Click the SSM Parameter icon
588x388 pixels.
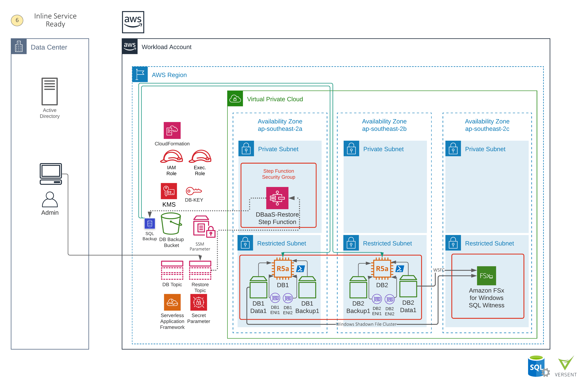pyautogui.click(x=204, y=227)
